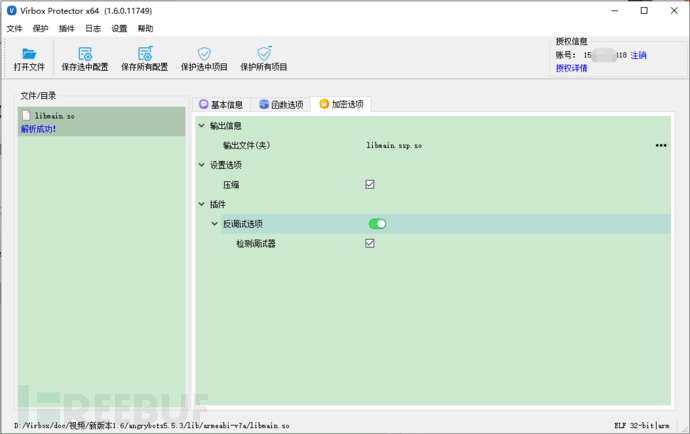This screenshot has height=434, width=690.
Task: Toggle the 压缩 compression checkbox
Action: click(370, 184)
